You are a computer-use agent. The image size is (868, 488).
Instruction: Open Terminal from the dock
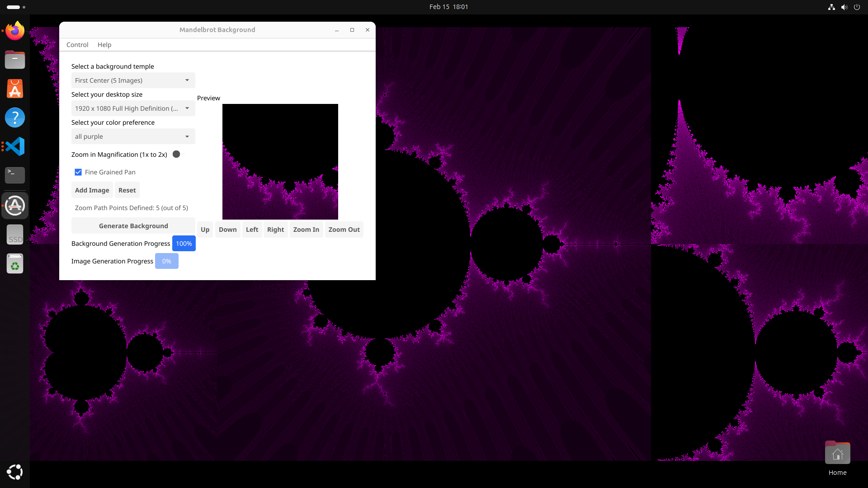(x=15, y=175)
